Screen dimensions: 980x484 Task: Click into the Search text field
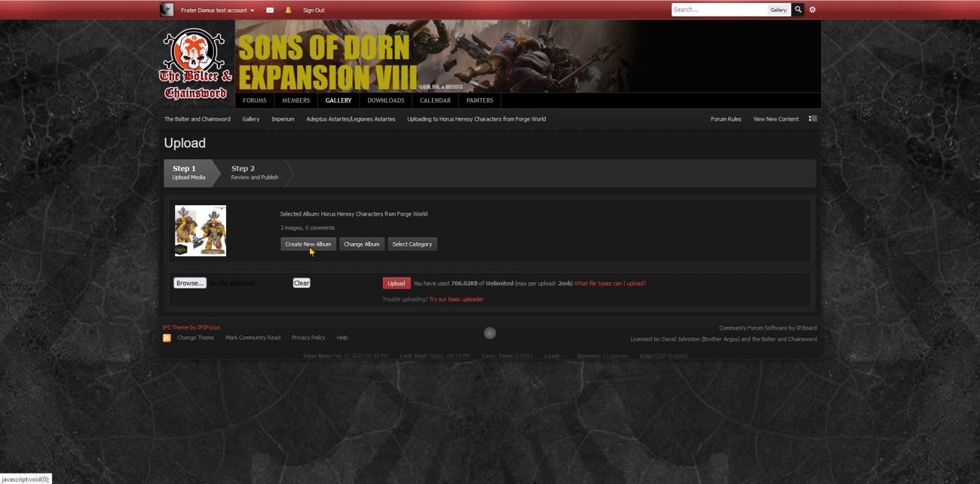(x=718, y=10)
